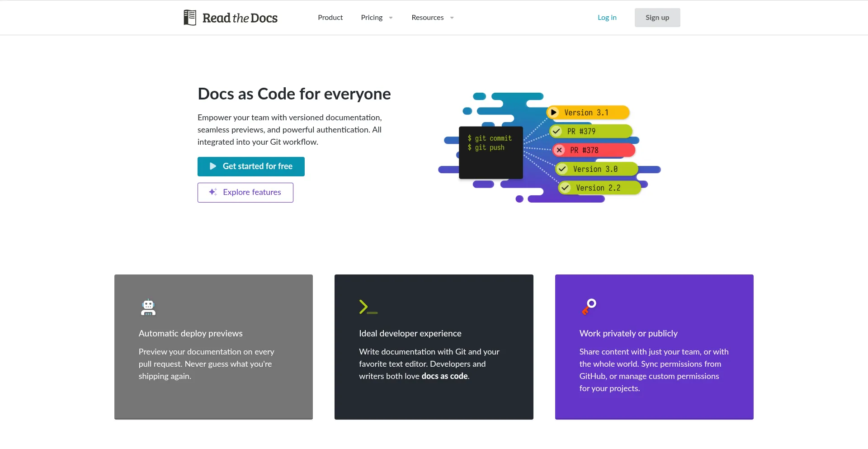Screen dimensions: 868x449
Task: Click the Work privately or publicly heading
Action: click(x=628, y=333)
